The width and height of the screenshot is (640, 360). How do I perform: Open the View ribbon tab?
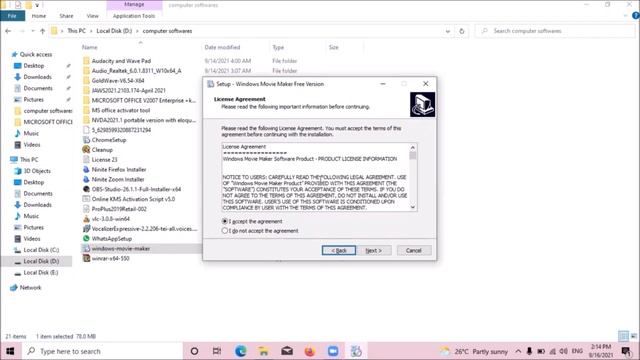point(93,16)
